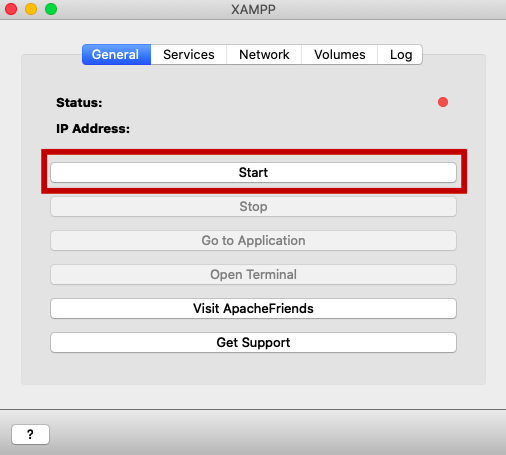Visit ApacheFriends website
The width and height of the screenshot is (506, 455).
click(x=253, y=308)
